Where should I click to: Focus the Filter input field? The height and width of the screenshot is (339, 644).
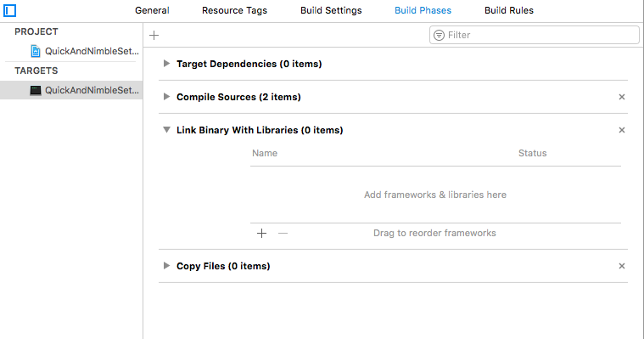535,35
